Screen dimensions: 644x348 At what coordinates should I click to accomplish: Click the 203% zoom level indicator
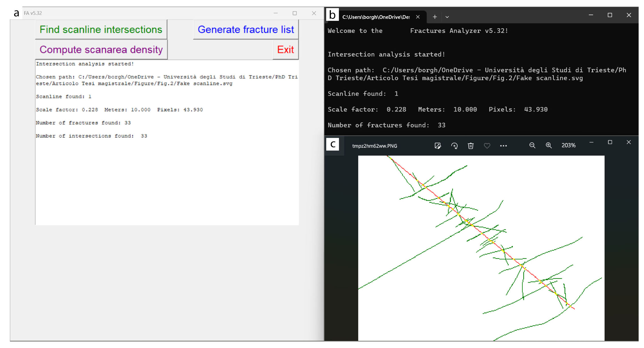[x=568, y=146]
